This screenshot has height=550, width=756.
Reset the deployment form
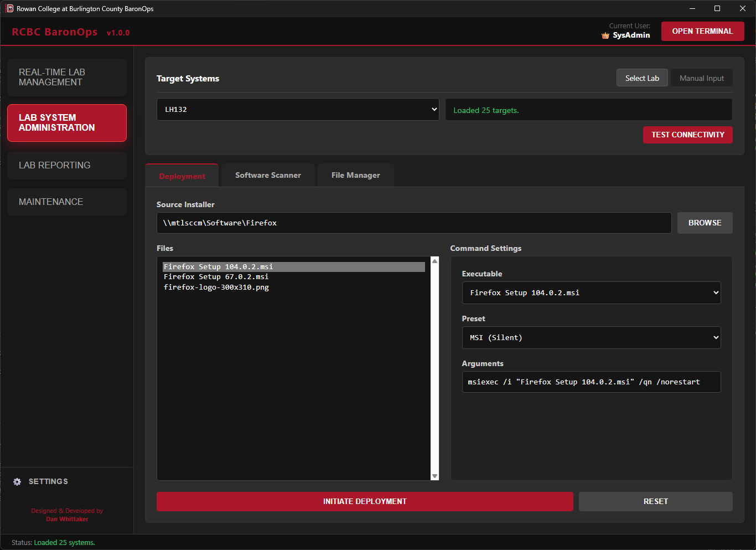655,501
